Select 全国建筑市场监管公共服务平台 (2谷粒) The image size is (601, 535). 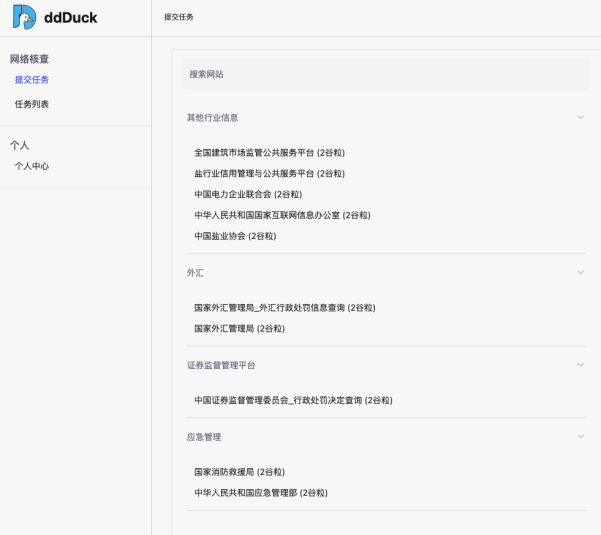coord(269,153)
